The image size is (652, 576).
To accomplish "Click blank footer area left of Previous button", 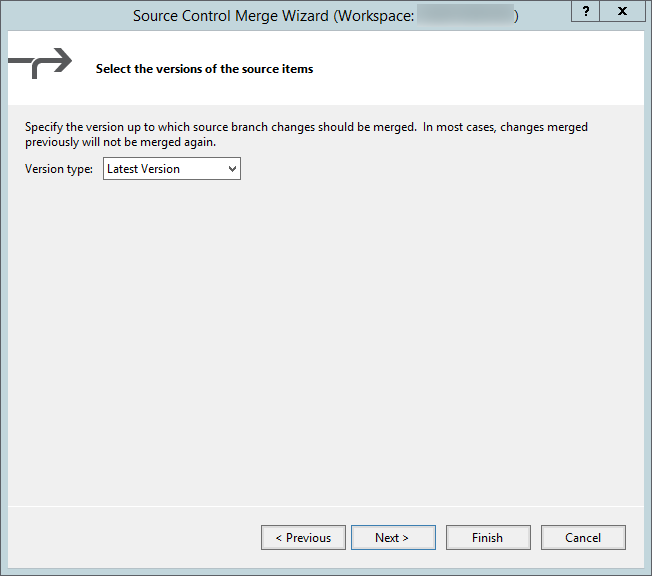I will [130, 538].
